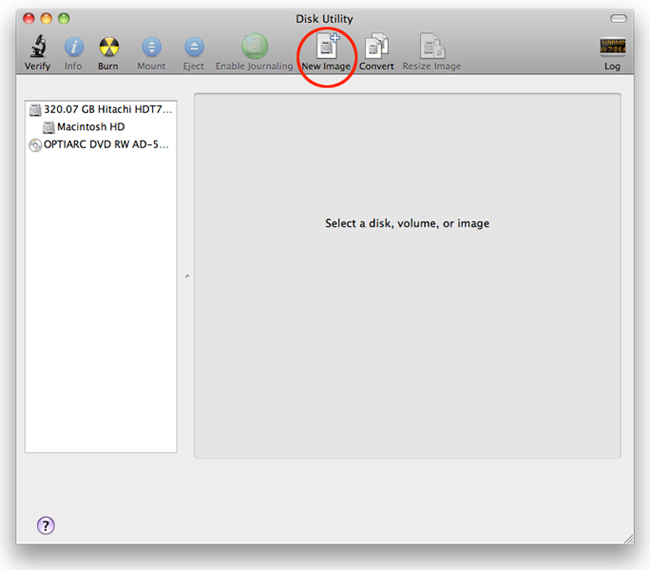650x570 pixels.
Task: Minimize the window with yellow button
Action: 46,18
